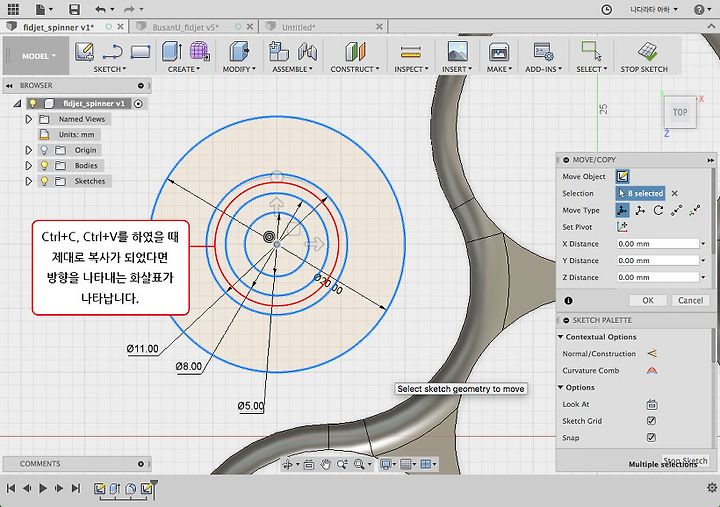The image size is (720, 507).
Task: Choose Point to Point move type
Action: [x=676, y=210]
